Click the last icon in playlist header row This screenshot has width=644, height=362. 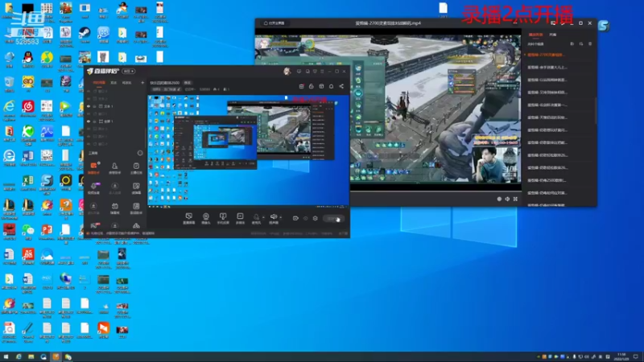pos(590,44)
